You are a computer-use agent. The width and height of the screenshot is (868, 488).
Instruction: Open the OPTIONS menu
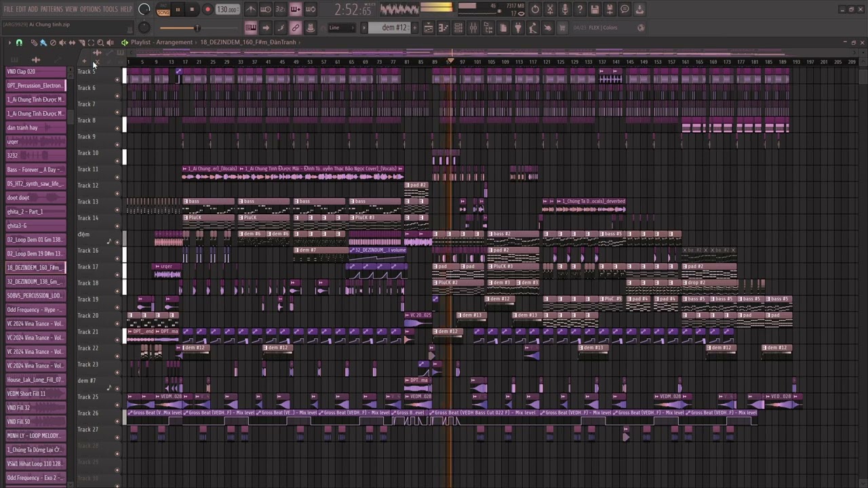[x=90, y=9]
